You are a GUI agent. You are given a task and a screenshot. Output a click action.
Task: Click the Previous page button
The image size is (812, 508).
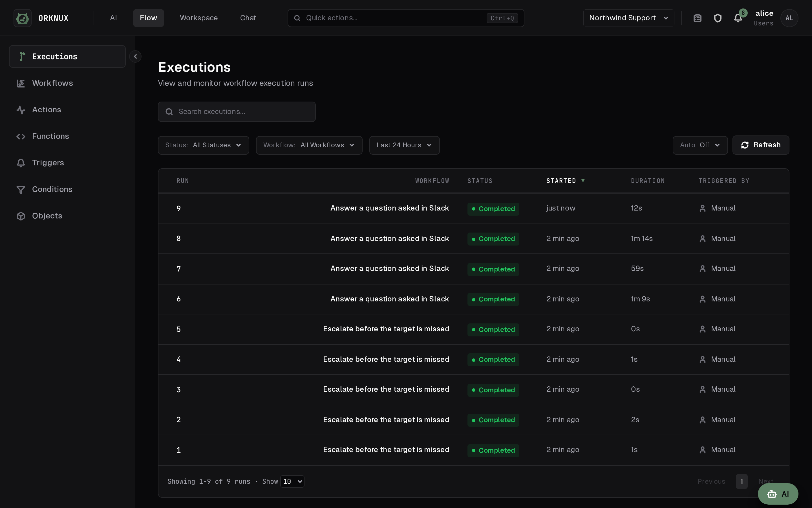tap(711, 481)
